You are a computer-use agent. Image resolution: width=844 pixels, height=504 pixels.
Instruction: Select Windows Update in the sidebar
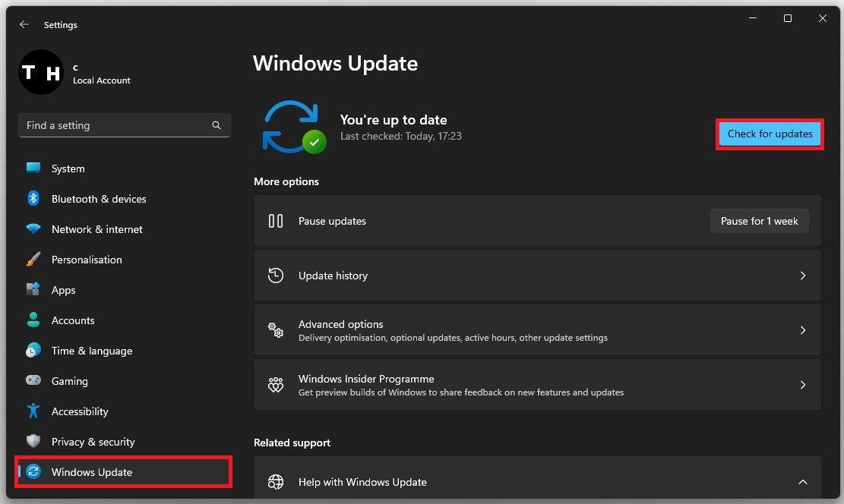pos(92,472)
